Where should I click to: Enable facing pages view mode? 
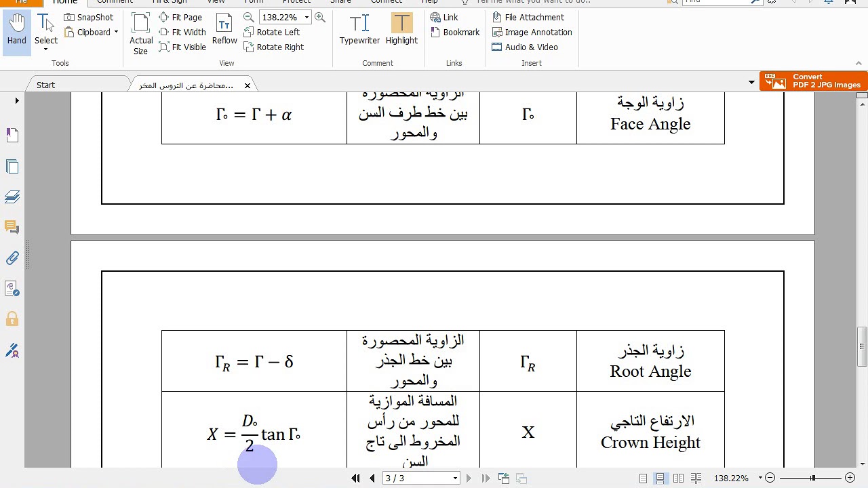tap(678, 479)
